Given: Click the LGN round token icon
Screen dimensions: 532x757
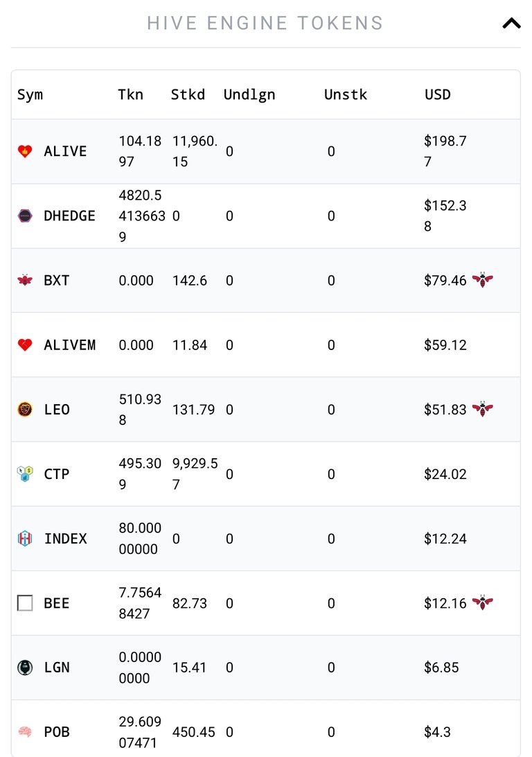Looking at the screenshot, I should tap(25, 668).
